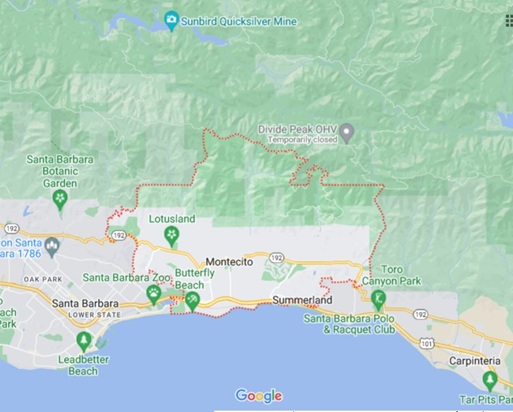Open the Toro Canyon Park hiking pin
Screen dimensions: 513x412
pyautogui.click(x=378, y=299)
